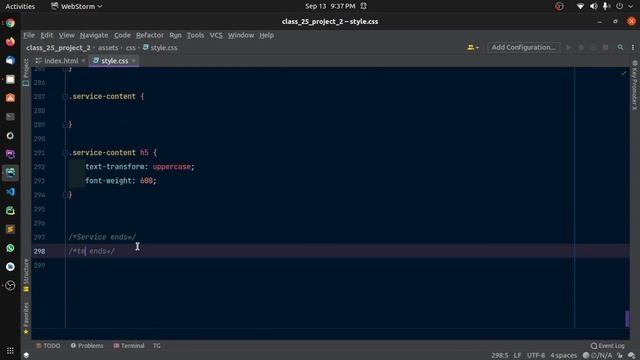The height and width of the screenshot is (360, 640).
Task: Click the editor vertical scrollbar thumb
Action: click(627, 318)
